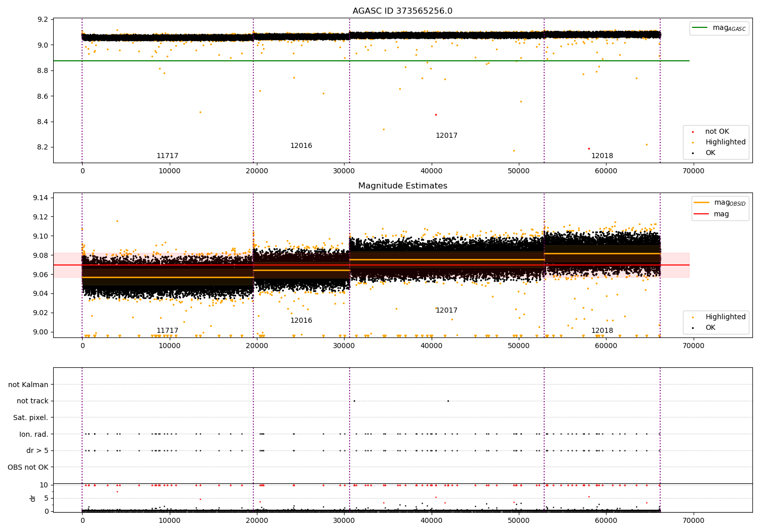Click the 11717 observation label in top plot
Screen dimensions: 760x532
167,156
